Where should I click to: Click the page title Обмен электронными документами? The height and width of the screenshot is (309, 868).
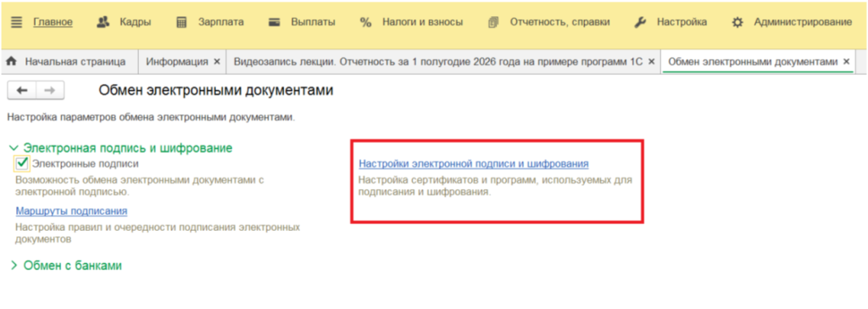pos(216,91)
